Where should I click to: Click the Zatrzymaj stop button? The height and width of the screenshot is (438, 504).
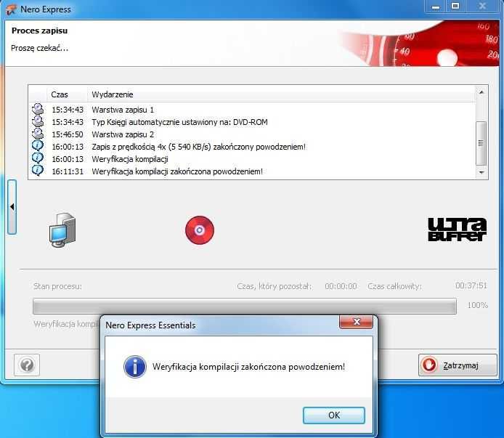tap(458, 365)
